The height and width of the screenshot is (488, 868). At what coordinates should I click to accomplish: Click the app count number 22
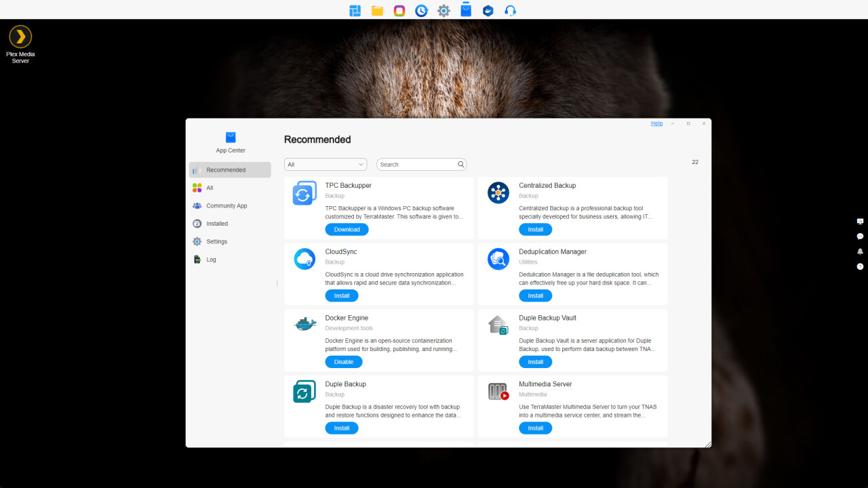(x=695, y=162)
